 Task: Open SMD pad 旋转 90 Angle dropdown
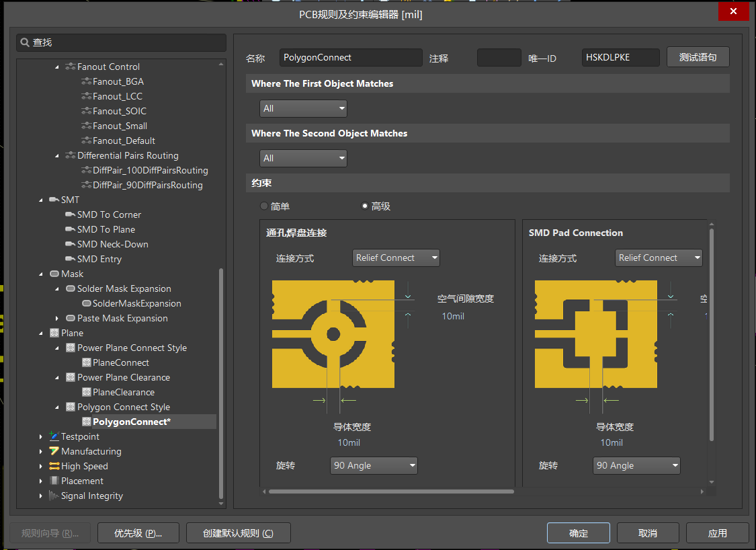pyautogui.click(x=636, y=465)
